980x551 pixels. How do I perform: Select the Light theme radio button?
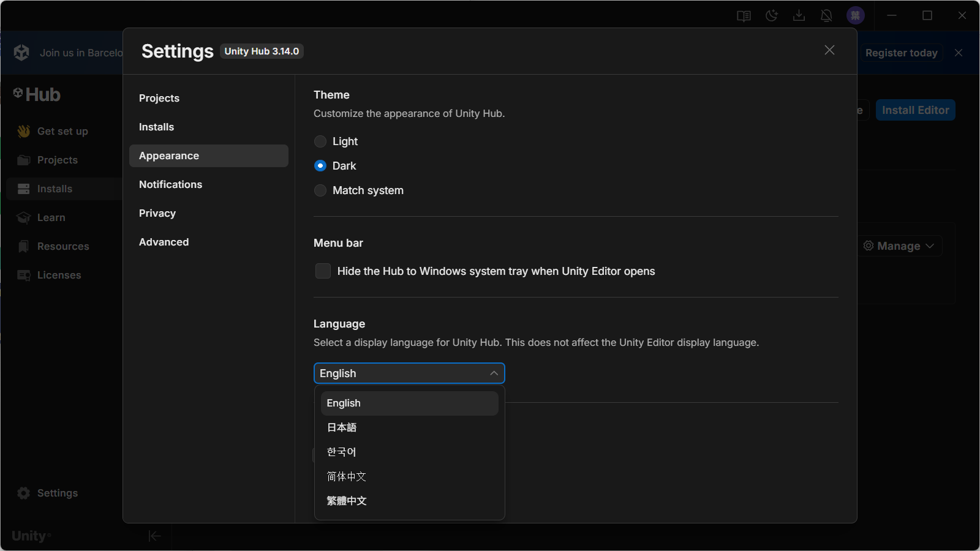click(320, 141)
